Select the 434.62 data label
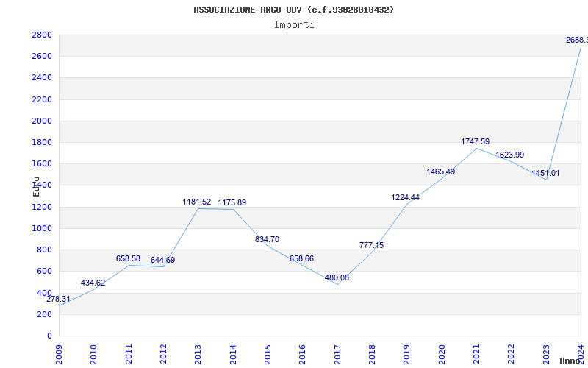The height and width of the screenshot is (368, 588). pyautogui.click(x=93, y=283)
